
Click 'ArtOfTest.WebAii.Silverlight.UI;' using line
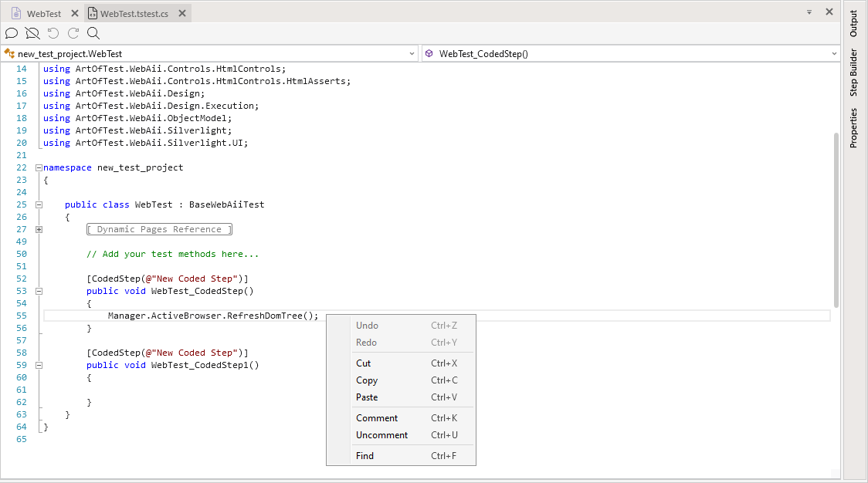point(161,143)
